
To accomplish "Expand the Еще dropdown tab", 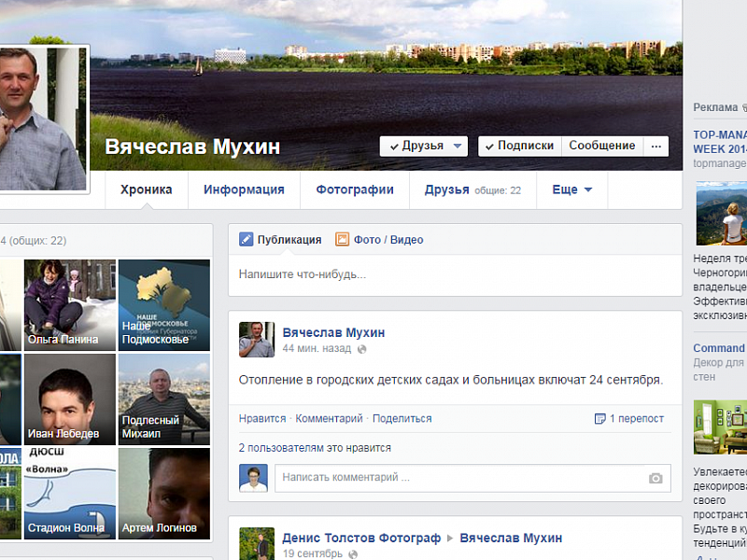I will 571,189.
